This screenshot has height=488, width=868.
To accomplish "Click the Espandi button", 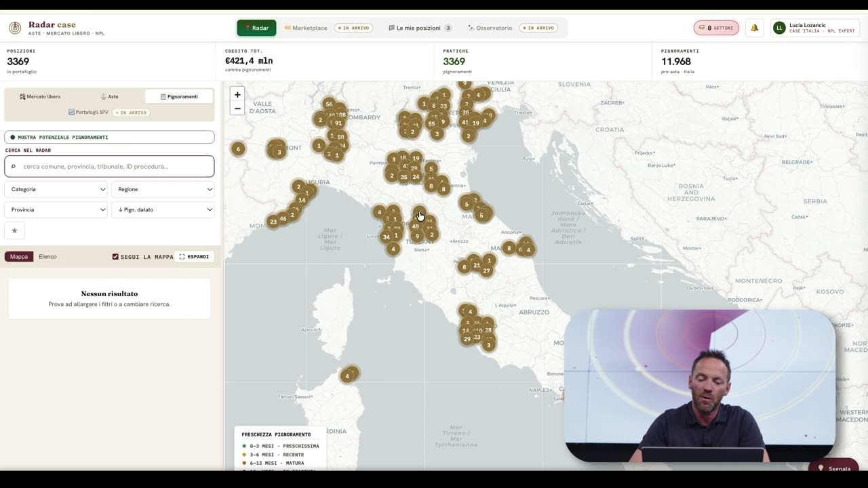I will (194, 257).
